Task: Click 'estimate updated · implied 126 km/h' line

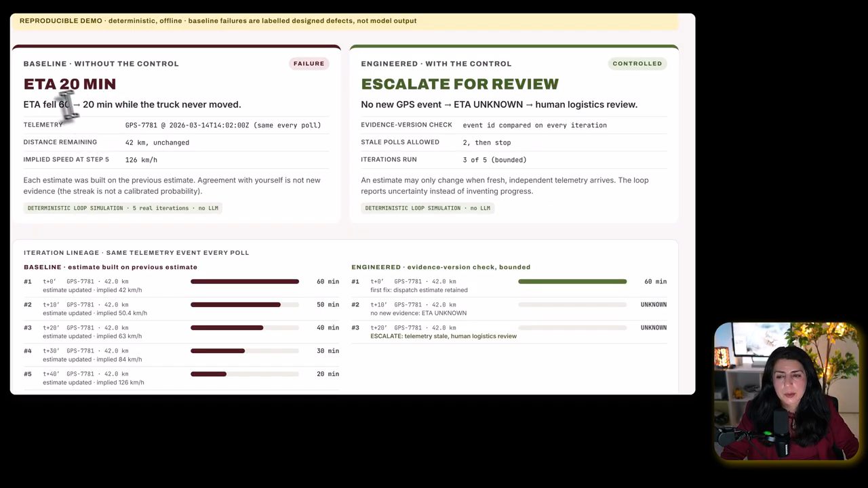Action: [x=94, y=382]
